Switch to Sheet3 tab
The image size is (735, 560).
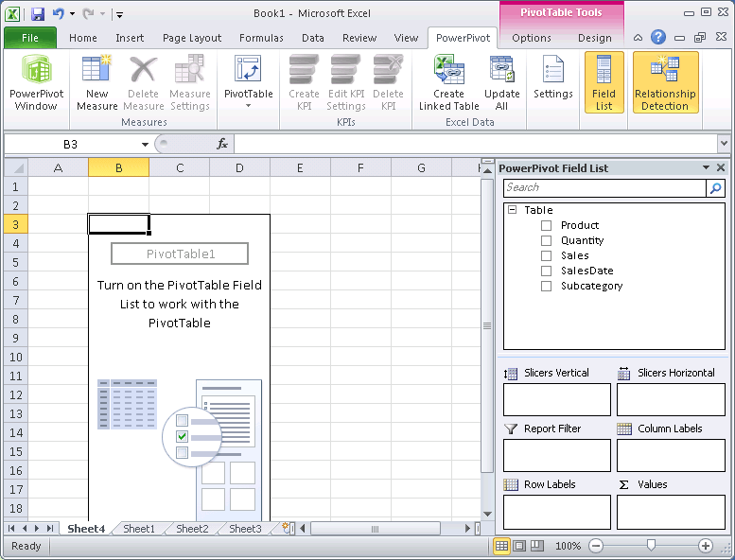(x=245, y=529)
